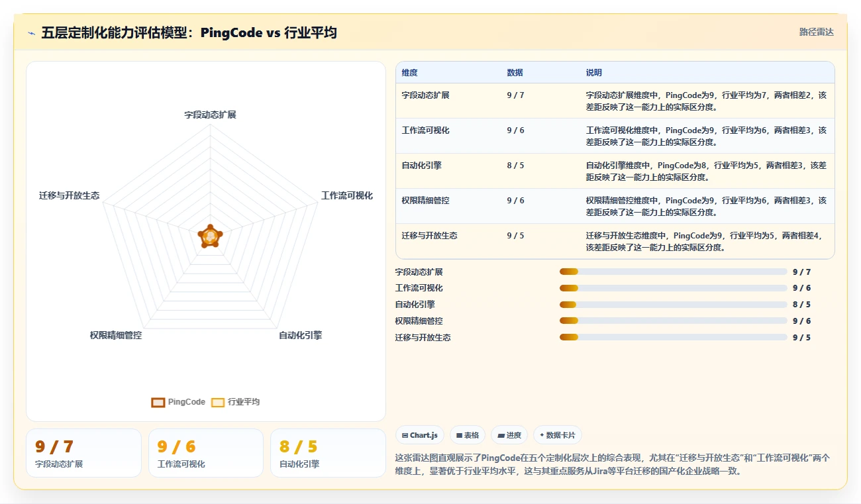Image resolution: width=861 pixels, height=504 pixels.
Task: Open the 9 / 6 工作流可视化 data card
Action: 206,453
